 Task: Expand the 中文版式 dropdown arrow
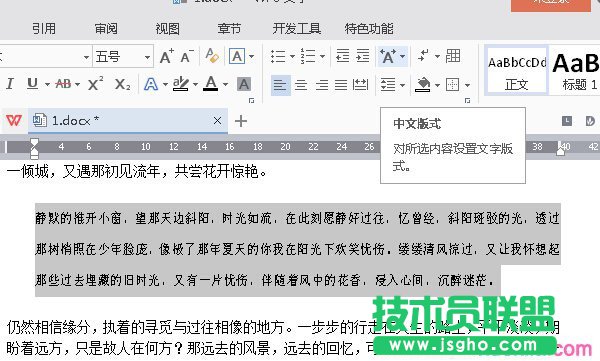pos(403,57)
